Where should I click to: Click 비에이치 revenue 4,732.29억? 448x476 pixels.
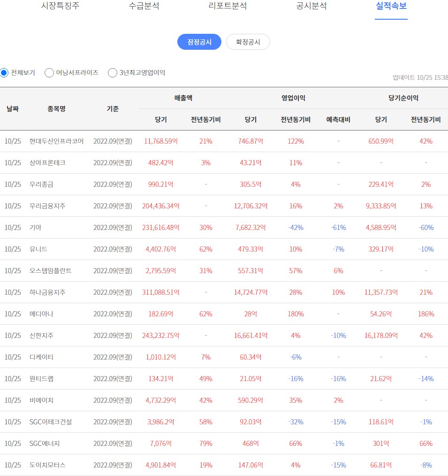(x=161, y=400)
